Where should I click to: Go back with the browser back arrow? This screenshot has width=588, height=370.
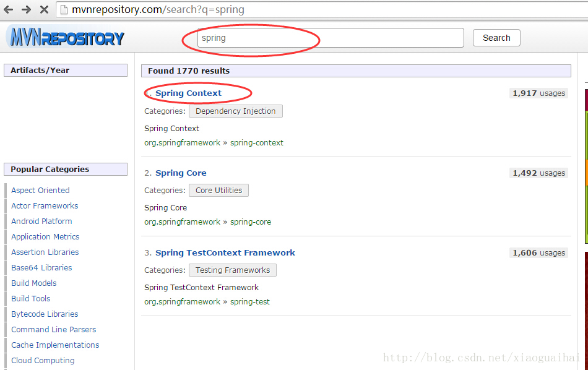click(8, 9)
